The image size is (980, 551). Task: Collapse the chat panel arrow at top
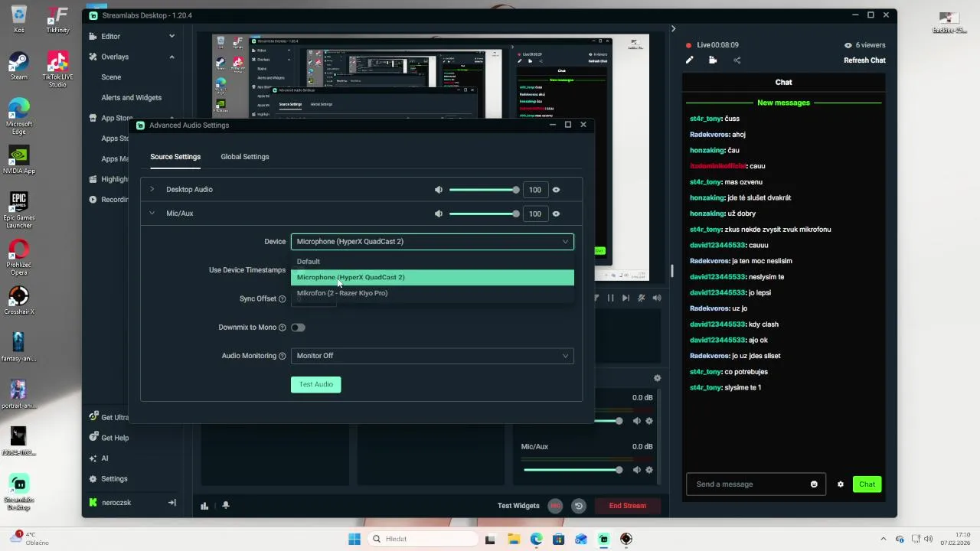(x=673, y=29)
